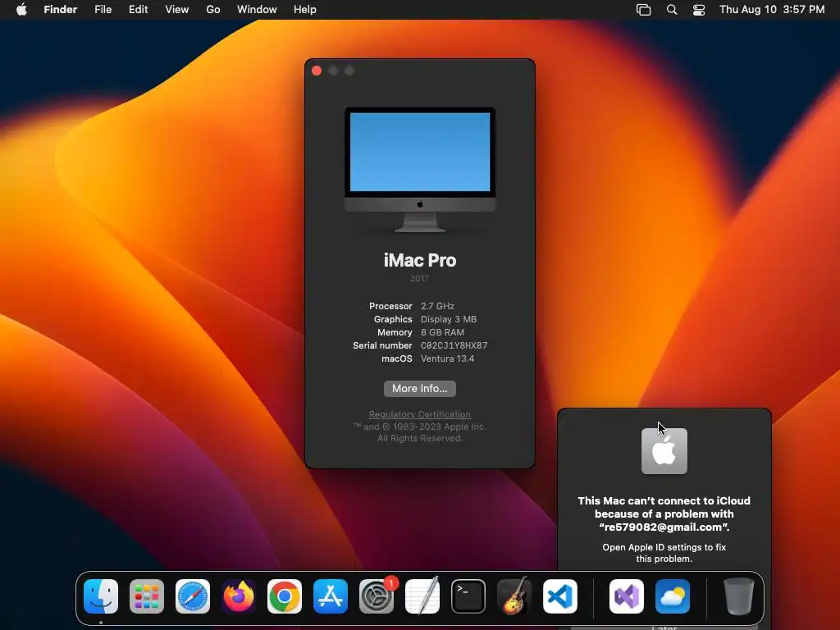The height and width of the screenshot is (630, 840).
Task: Click the More Info... button
Action: [x=420, y=389]
